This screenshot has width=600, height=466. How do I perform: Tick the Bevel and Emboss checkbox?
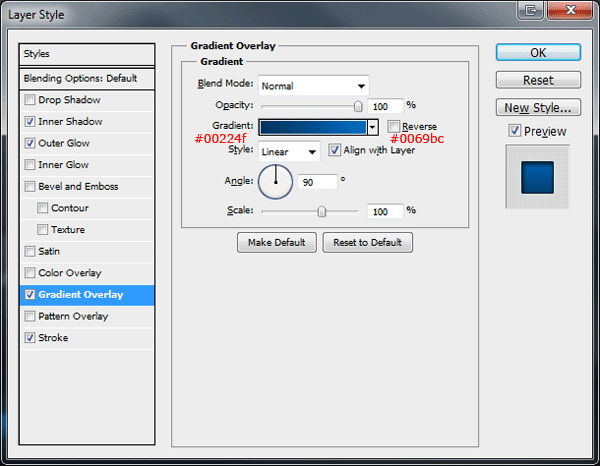coord(30,186)
